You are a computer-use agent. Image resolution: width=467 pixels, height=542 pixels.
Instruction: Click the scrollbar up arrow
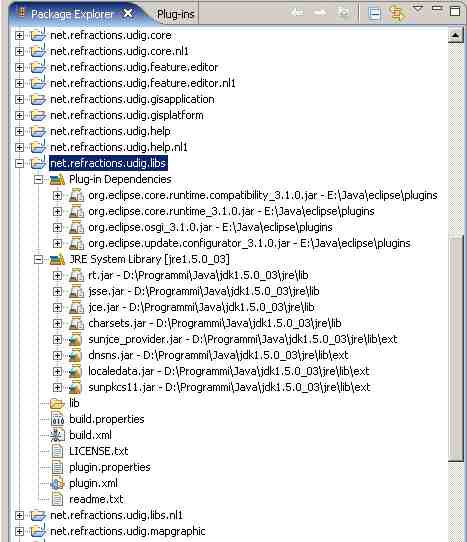pyautogui.click(x=456, y=36)
